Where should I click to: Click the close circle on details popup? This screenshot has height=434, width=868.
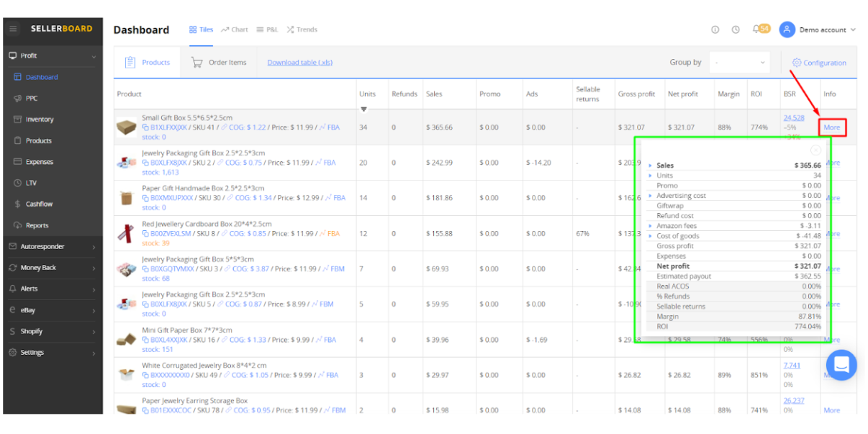click(815, 150)
